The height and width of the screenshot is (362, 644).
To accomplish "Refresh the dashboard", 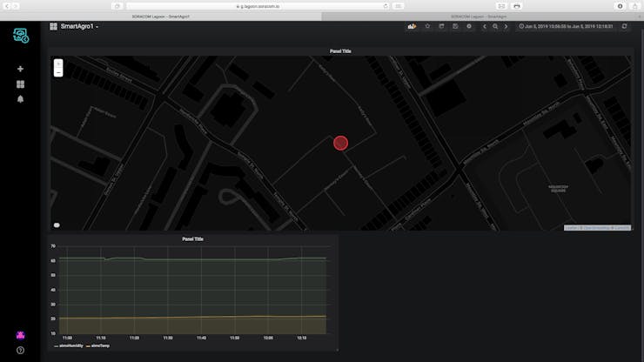I will [623, 26].
